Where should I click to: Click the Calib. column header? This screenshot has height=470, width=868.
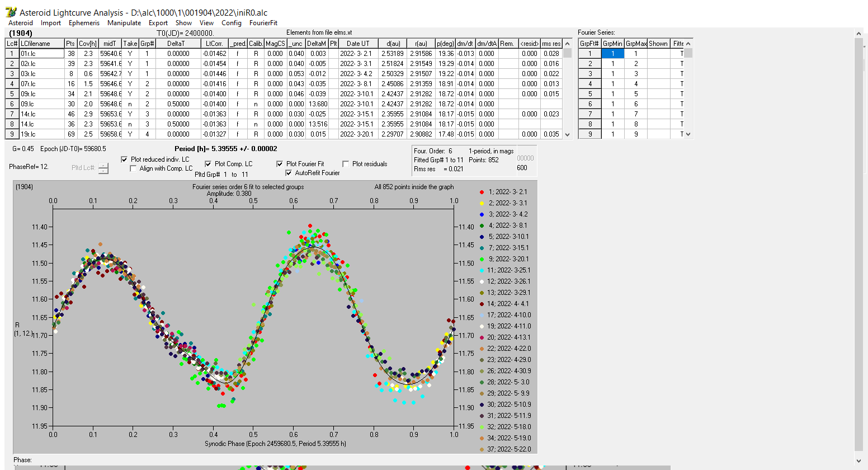[256, 44]
